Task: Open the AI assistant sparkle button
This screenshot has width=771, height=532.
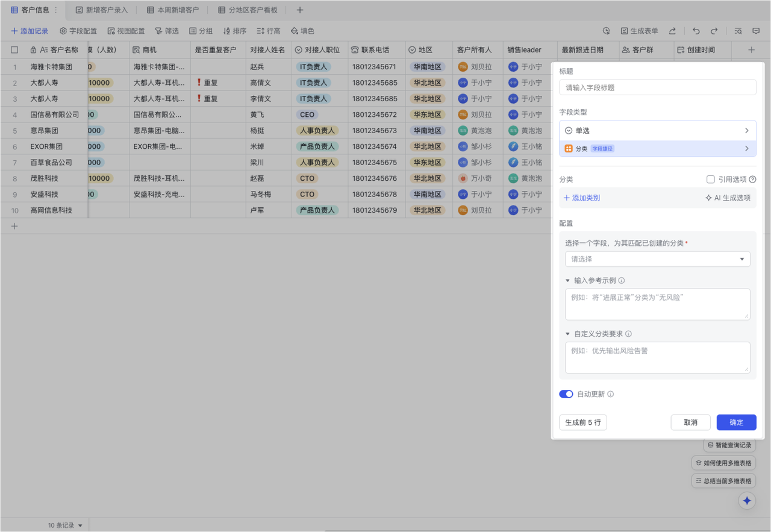Action: tap(747, 501)
